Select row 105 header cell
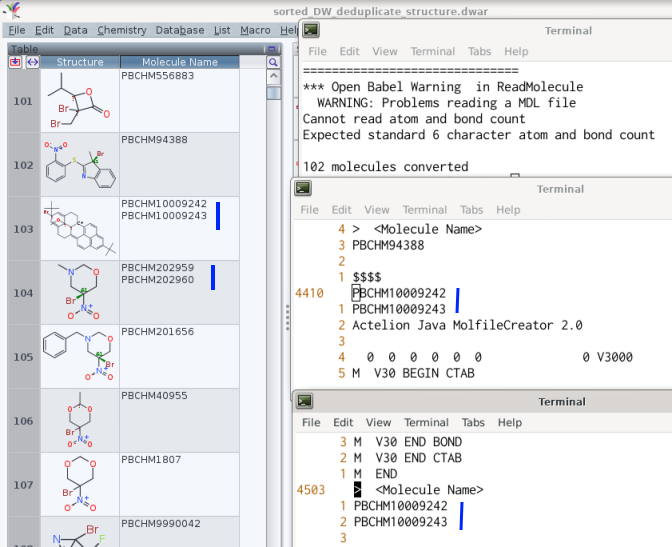This screenshot has height=547, width=672. point(23,357)
